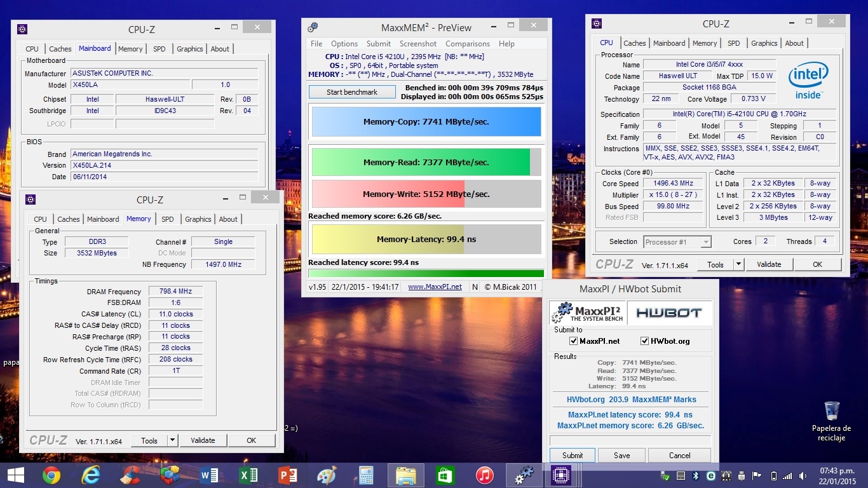Open Tools dropdown arrow in Memory CPU-Z window
The height and width of the screenshot is (488, 868).
click(172, 440)
